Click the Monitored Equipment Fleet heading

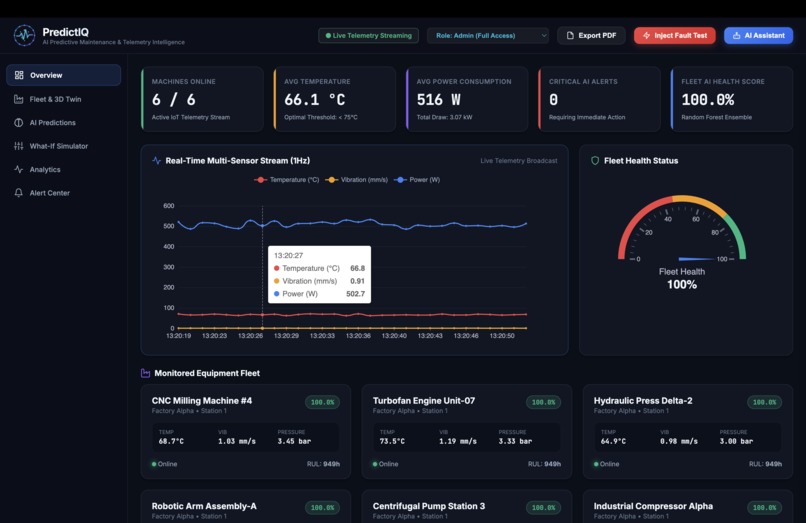207,373
